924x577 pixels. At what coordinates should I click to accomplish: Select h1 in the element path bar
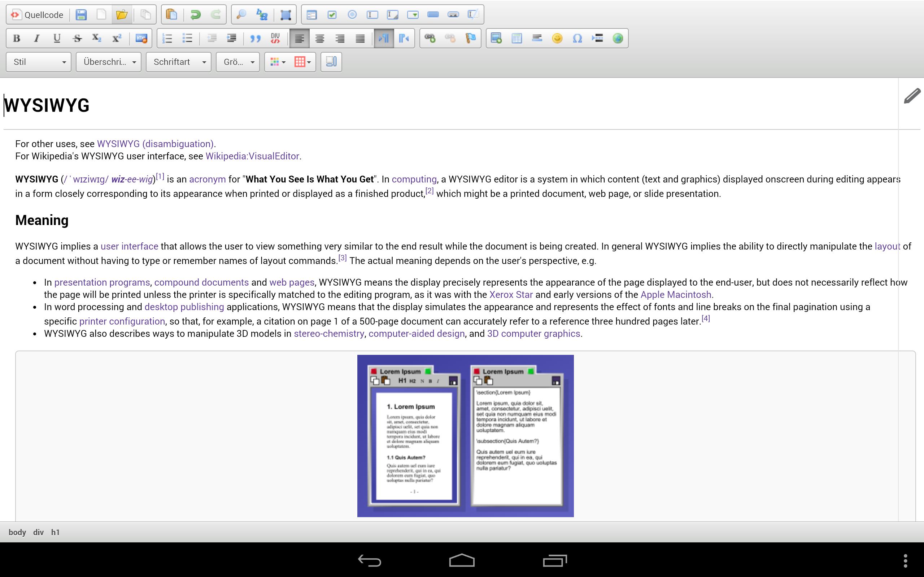click(56, 532)
